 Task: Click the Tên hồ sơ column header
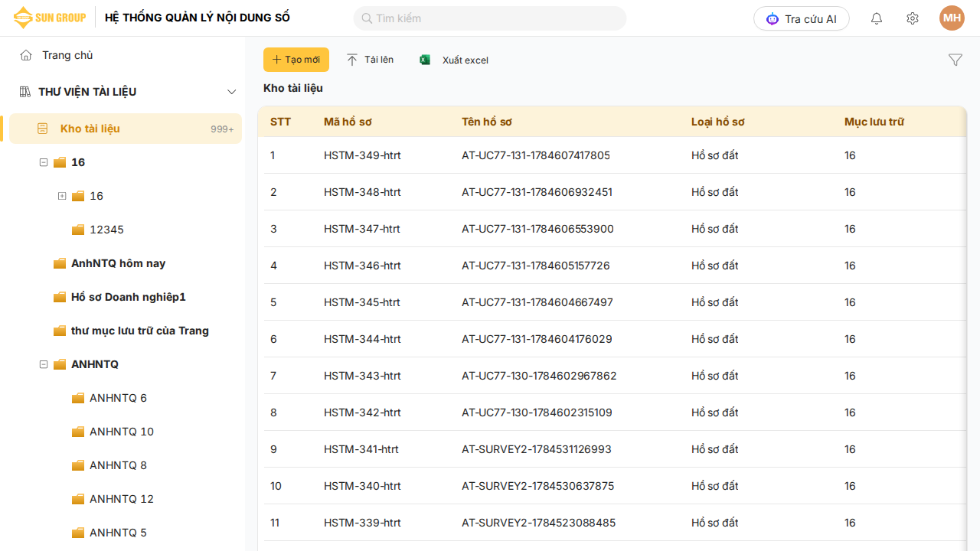(x=487, y=122)
